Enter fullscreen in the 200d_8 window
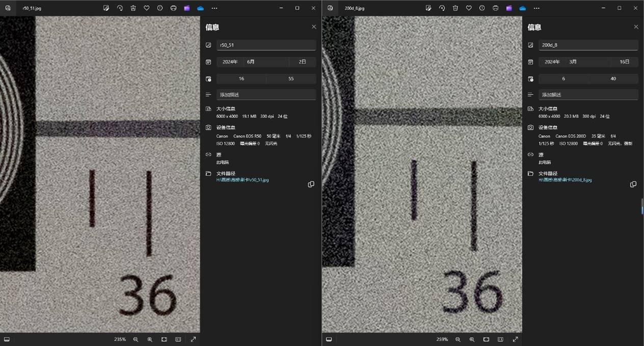The image size is (644, 346). tap(515, 339)
